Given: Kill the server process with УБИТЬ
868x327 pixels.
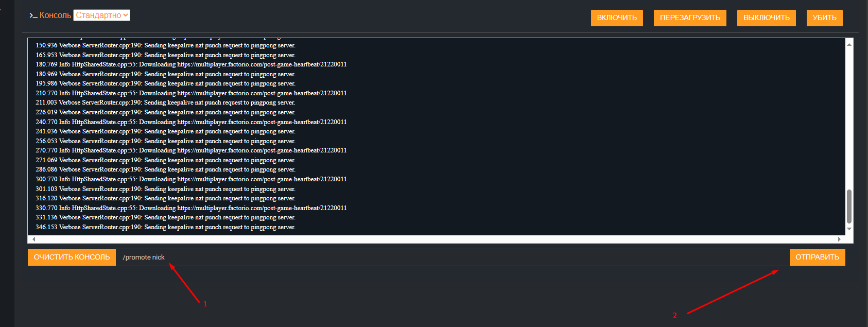Looking at the screenshot, I should coord(824,18).
